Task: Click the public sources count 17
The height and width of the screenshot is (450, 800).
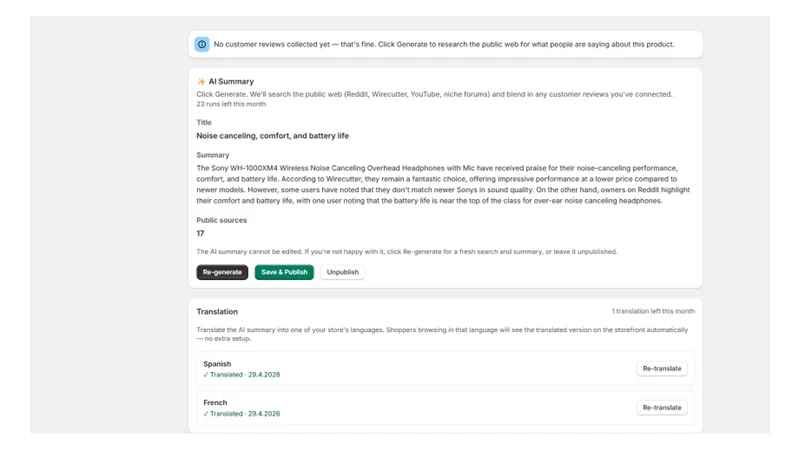Action: click(x=200, y=234)
